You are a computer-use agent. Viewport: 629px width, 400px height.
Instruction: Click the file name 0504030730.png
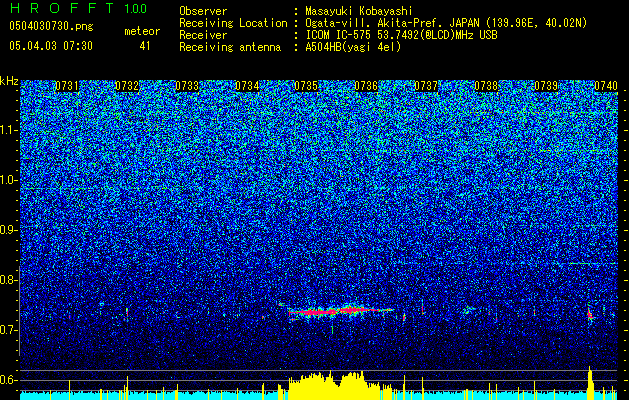51,26
